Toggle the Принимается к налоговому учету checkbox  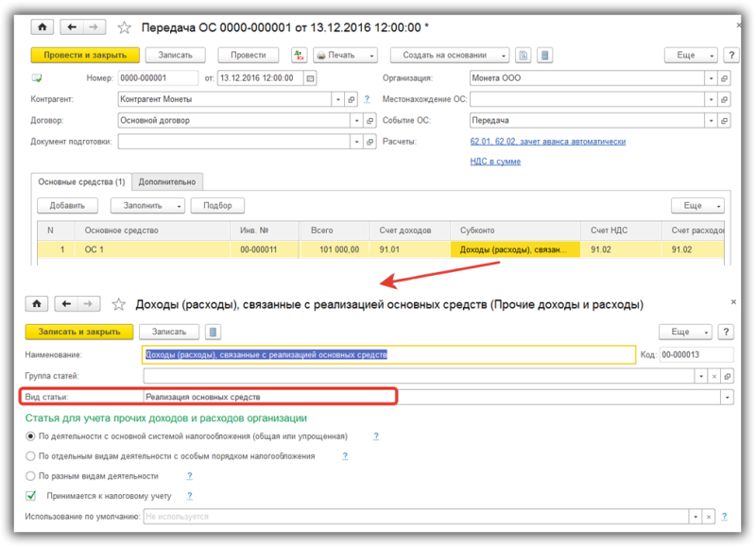(x=31, y=495)
